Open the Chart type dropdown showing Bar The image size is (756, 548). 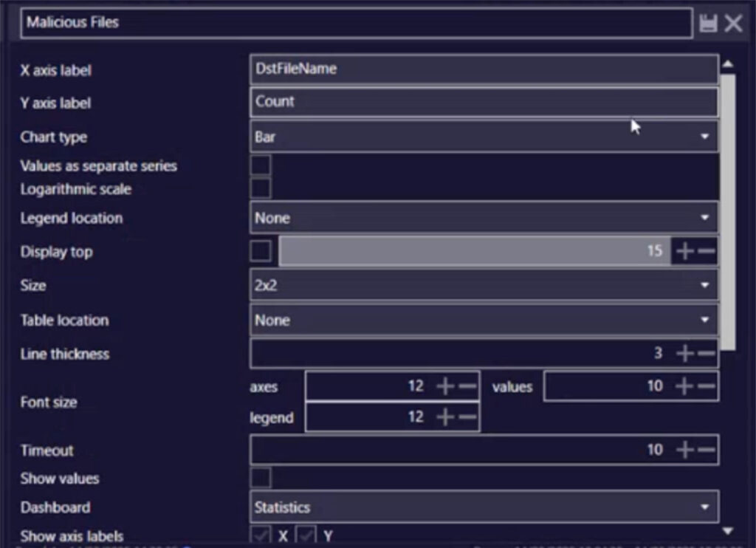tap(484, 137)
